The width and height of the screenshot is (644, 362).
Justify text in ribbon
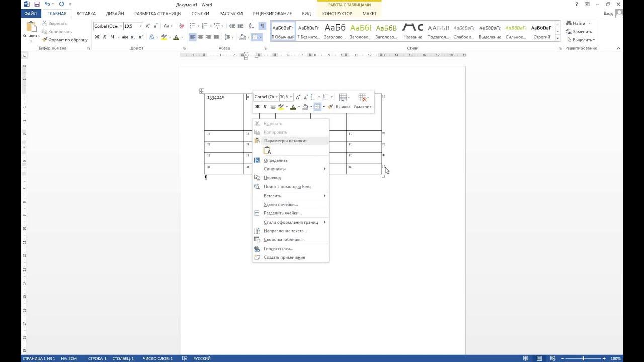click(216, 37)
